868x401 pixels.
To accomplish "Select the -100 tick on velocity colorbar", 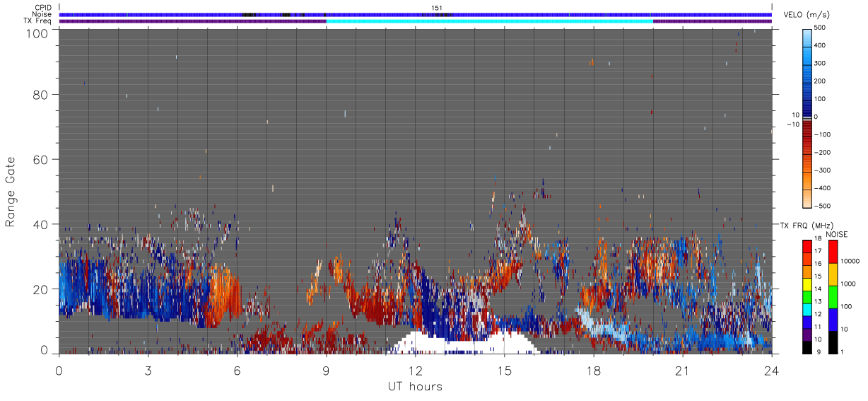I will tap(822, 134).
